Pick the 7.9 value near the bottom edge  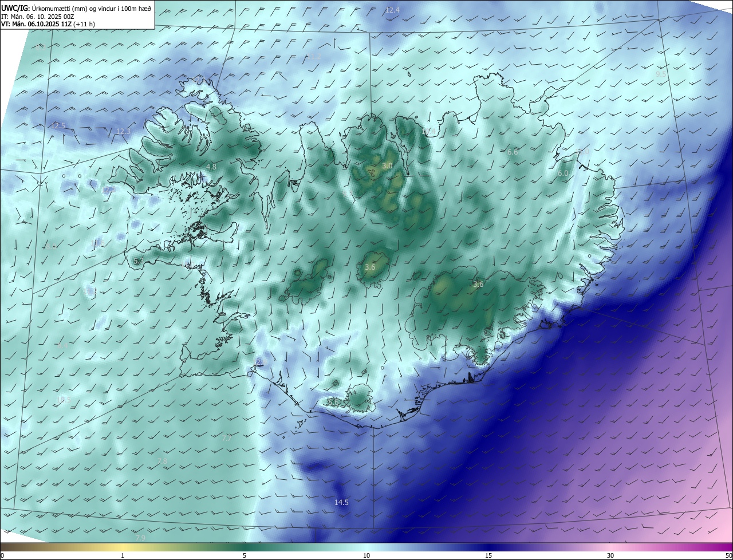coord(140,538)
